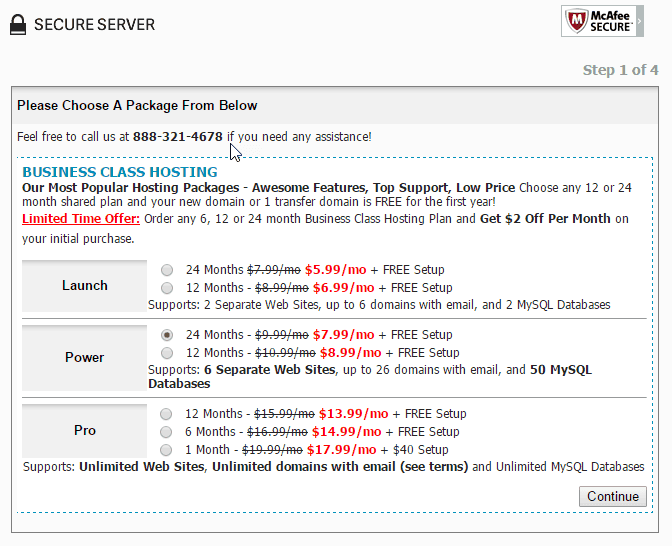Choose Power 24 Months $7.99/mo option

(x=167, y=335)
